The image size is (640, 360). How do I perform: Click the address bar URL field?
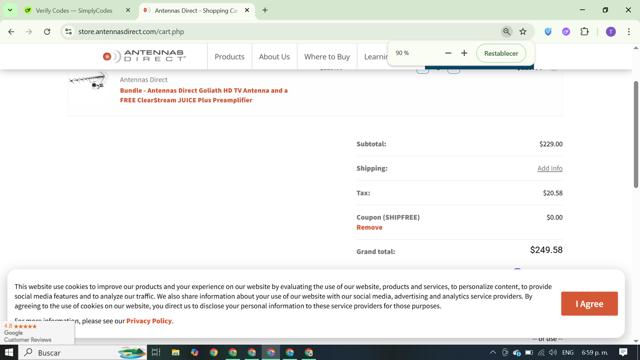(286, 31)
